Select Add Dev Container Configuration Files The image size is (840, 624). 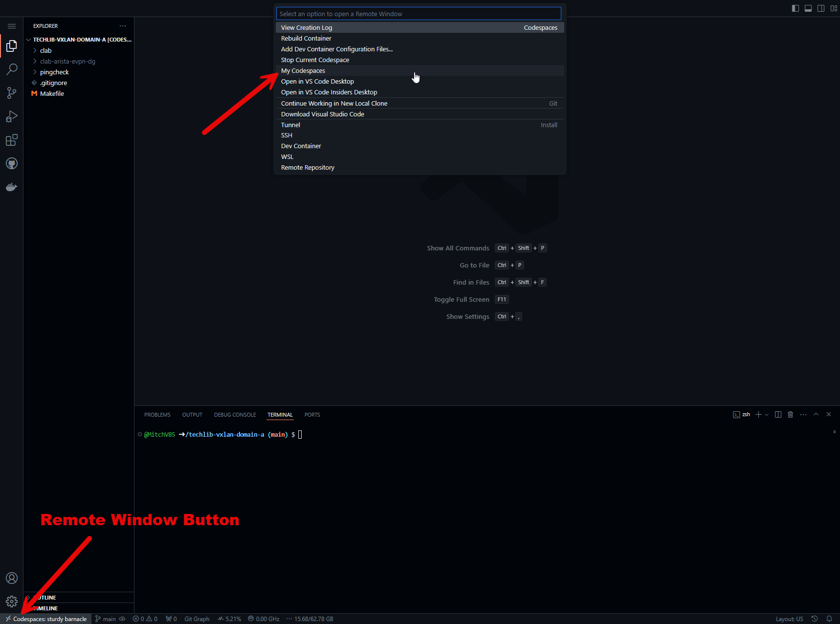coord(420,49)
